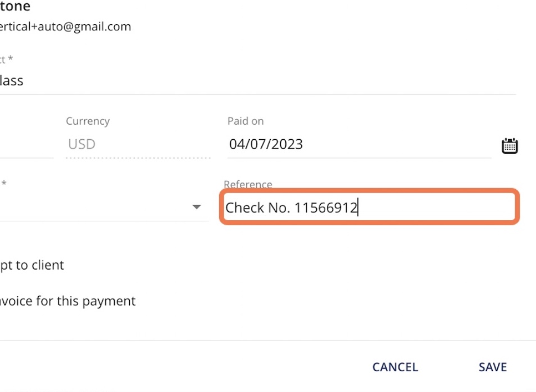Open the Paid on calendar picker icon

click(x=509, y=146)
